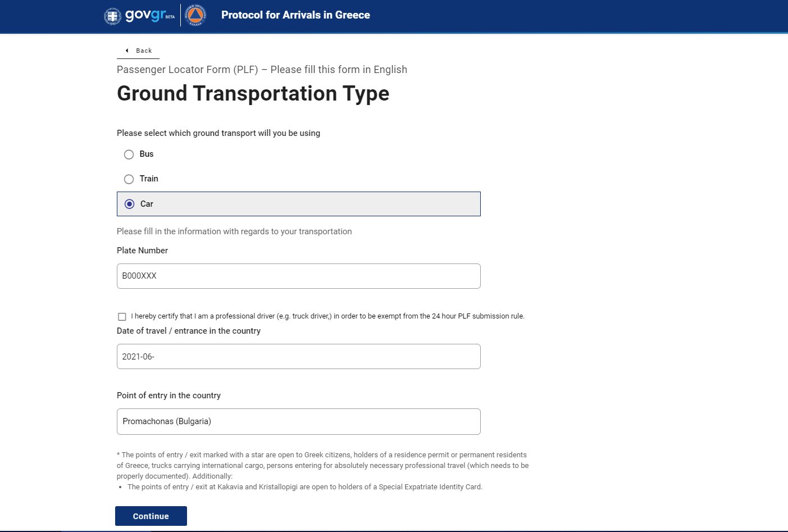Click the 'Date of travel' field label

click(188, 331)
